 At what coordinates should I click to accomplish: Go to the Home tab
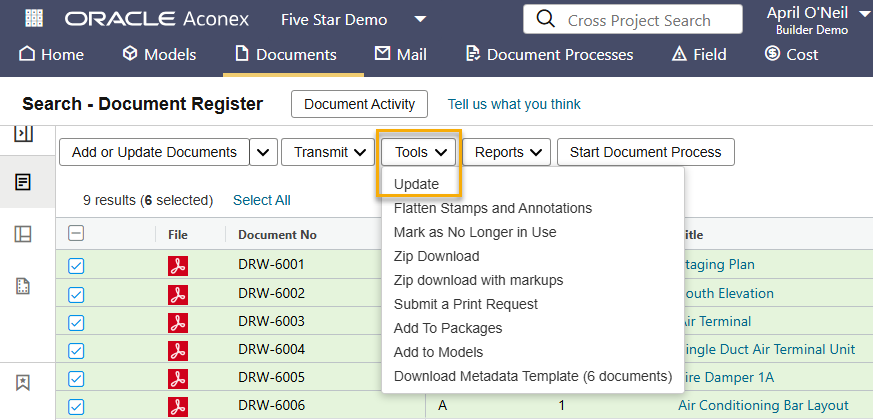click(51, 55)
